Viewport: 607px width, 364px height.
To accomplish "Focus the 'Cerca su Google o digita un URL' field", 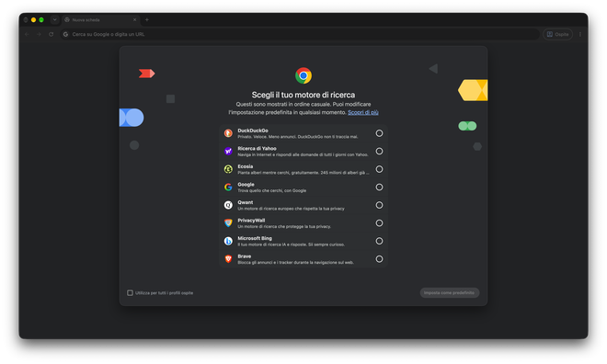I will point(300,34).
